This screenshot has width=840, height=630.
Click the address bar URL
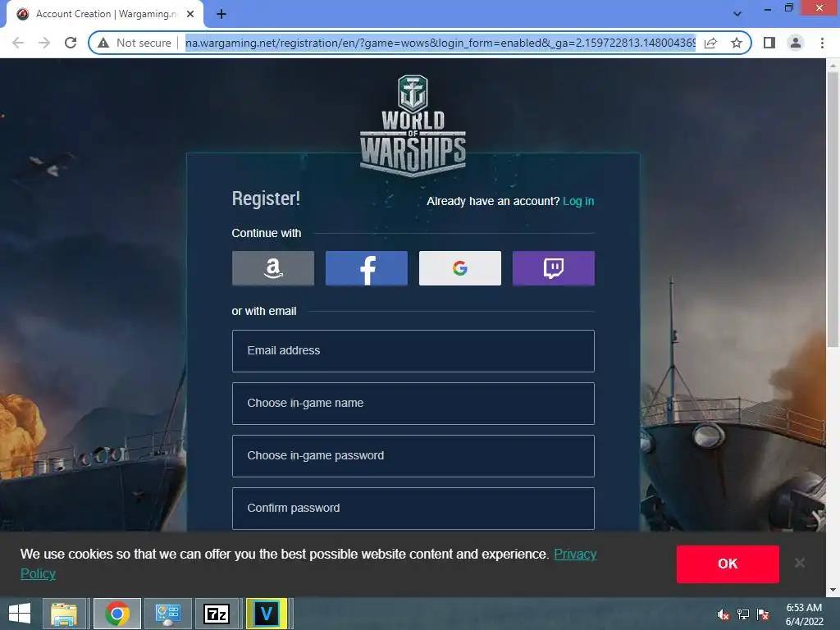441,43
